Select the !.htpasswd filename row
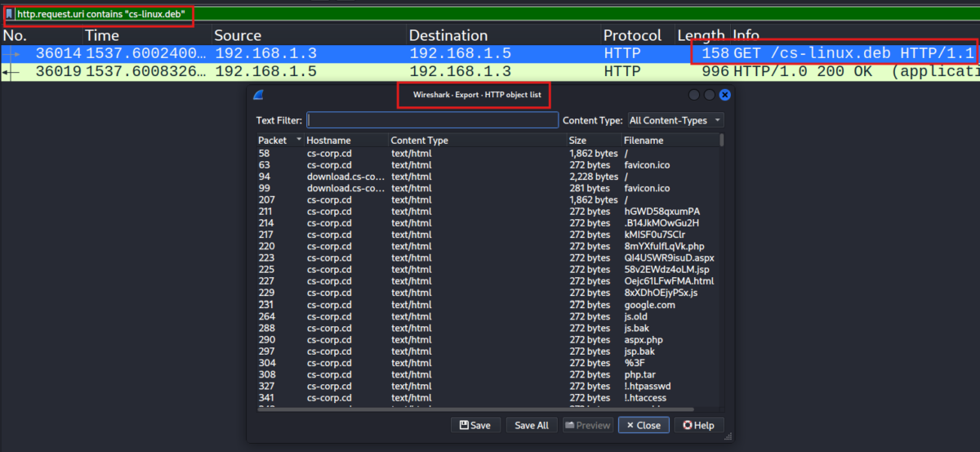The width and height of the screenshot is (980, 452). [488, 386]
